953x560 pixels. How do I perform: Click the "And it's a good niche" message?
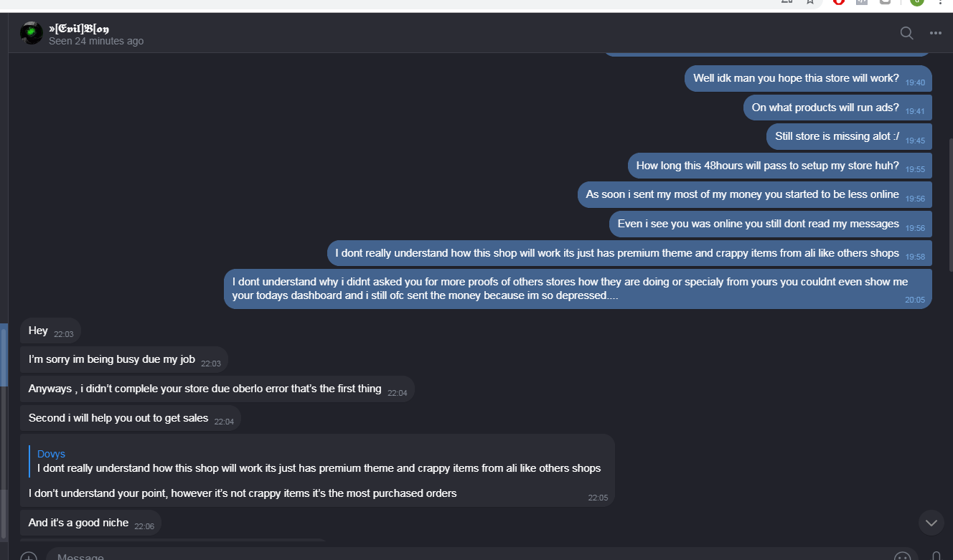click(x=79, y=523)
